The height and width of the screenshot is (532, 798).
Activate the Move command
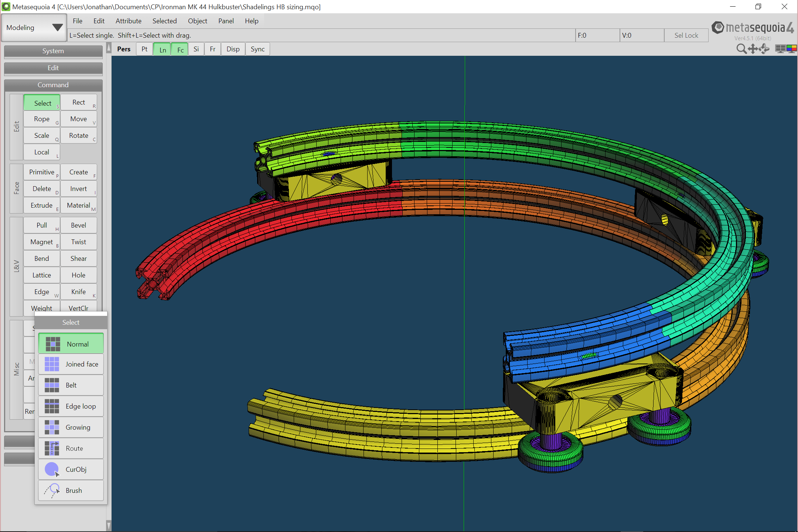coord(79,119)
